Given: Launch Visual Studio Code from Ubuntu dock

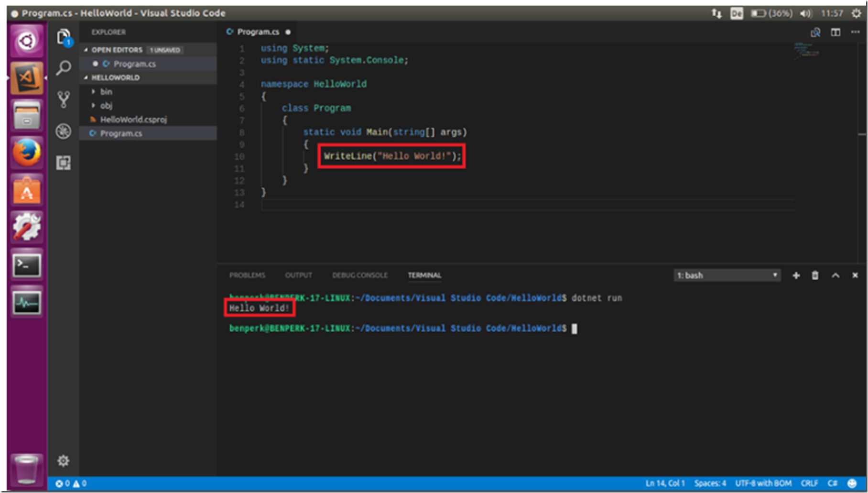Looking at the screenshot, I should [x=27, y=77].
